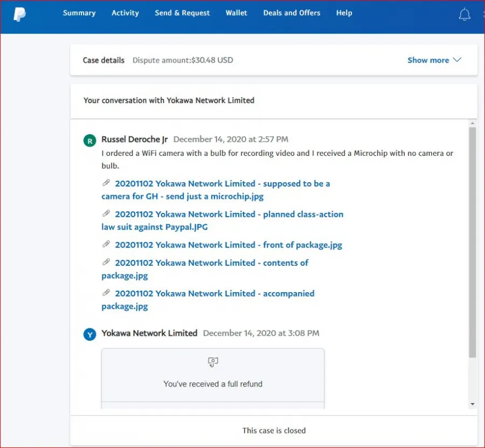Viewport: 485px width, 448px height.
Task: Open the Help menu
Action: click(x=344, y=13)
